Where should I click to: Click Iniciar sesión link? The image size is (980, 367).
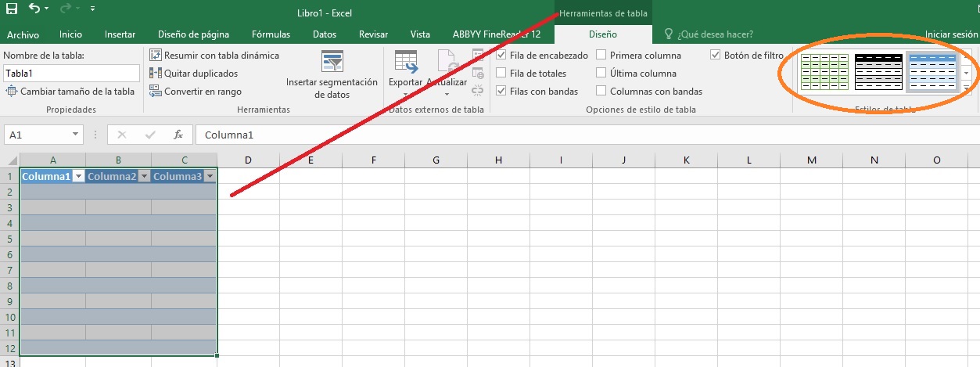[950, 34]
